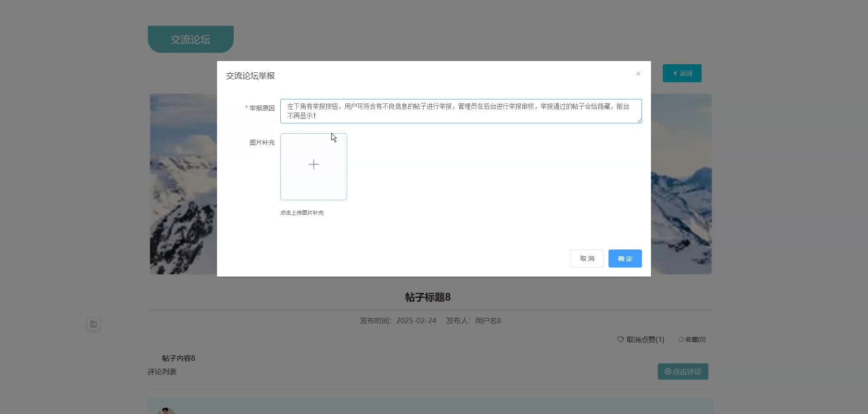Grab the textarea resize handle corner

coord(639,121)
